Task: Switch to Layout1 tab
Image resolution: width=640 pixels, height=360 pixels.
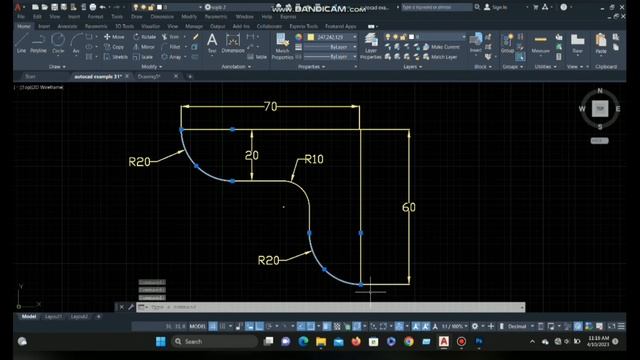Action: point(53,316)
